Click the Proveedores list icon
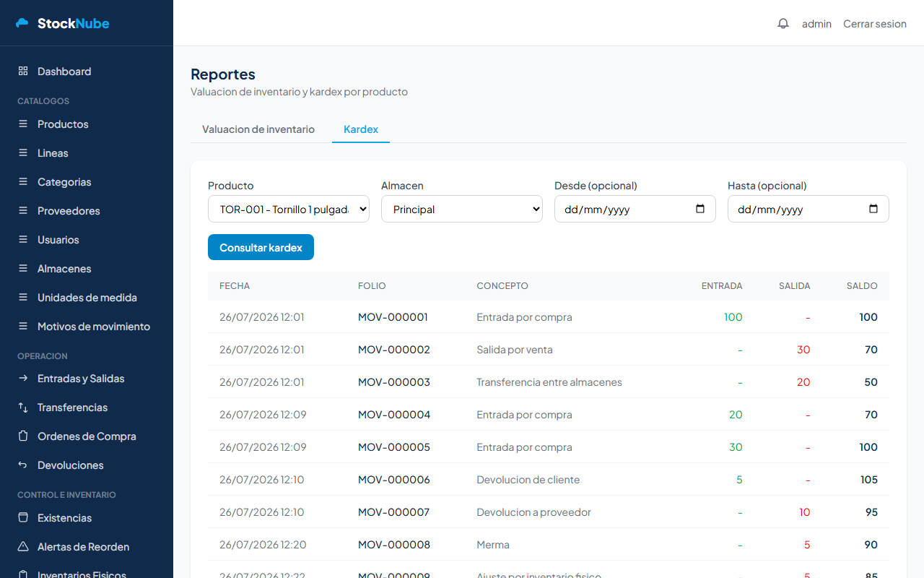The image size is (924, 578). coord(23,211)
